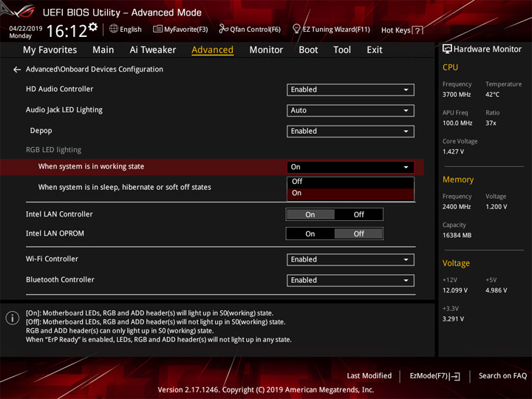Click the 3.291 V reading
The height and width of the screenshot is (399, 532).
coord(453,319)
